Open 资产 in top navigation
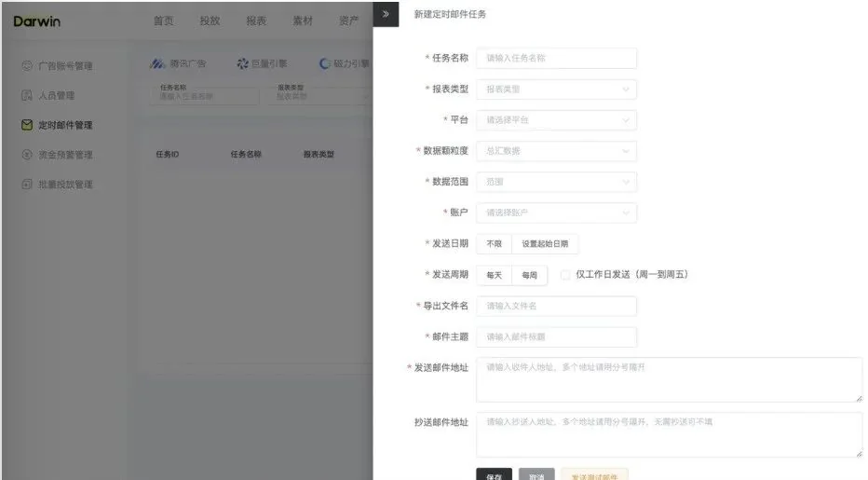 pos(348,21)
